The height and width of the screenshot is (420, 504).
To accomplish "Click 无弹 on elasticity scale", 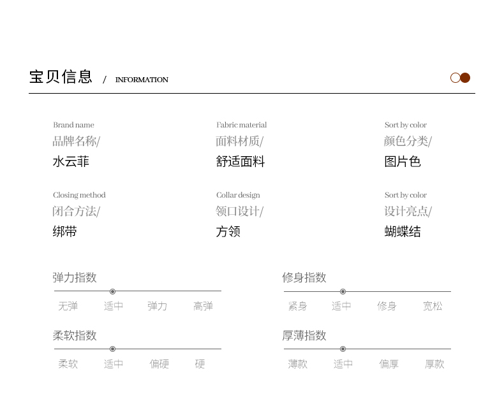I will tap(68, 306).
